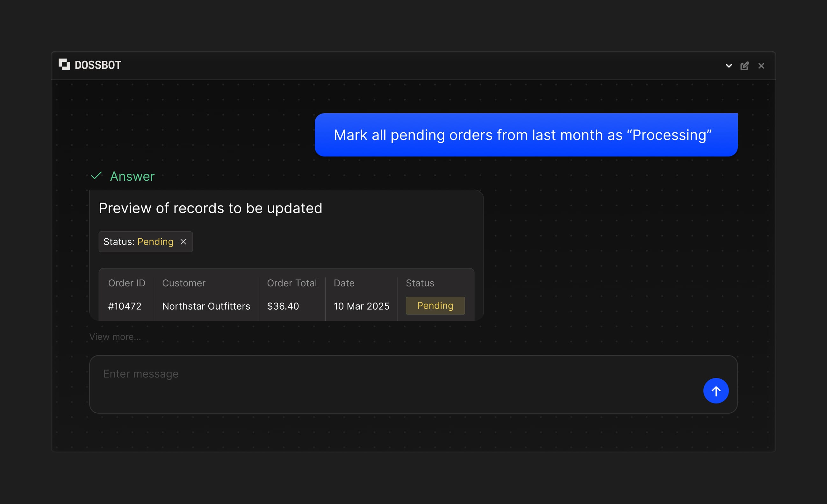Click the square logo next to DOSSBOT text
Screen dimensions: 827x504
pos(65,65)
